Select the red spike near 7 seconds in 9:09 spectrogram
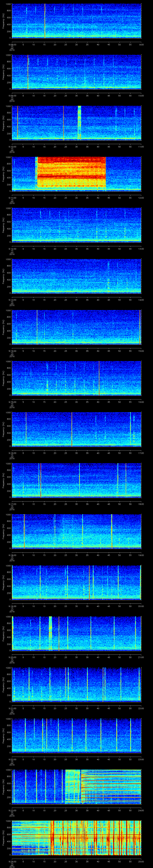 click(x=28, y=72)
